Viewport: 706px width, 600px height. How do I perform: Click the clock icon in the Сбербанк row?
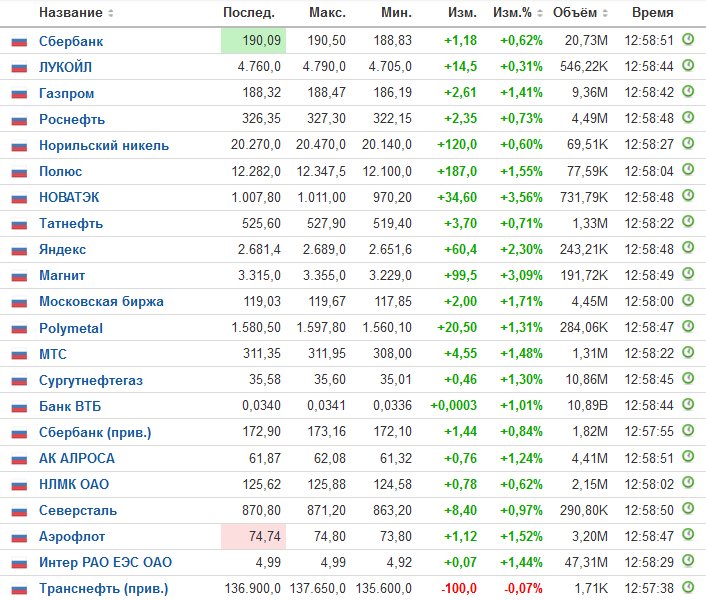pos(688,39)
